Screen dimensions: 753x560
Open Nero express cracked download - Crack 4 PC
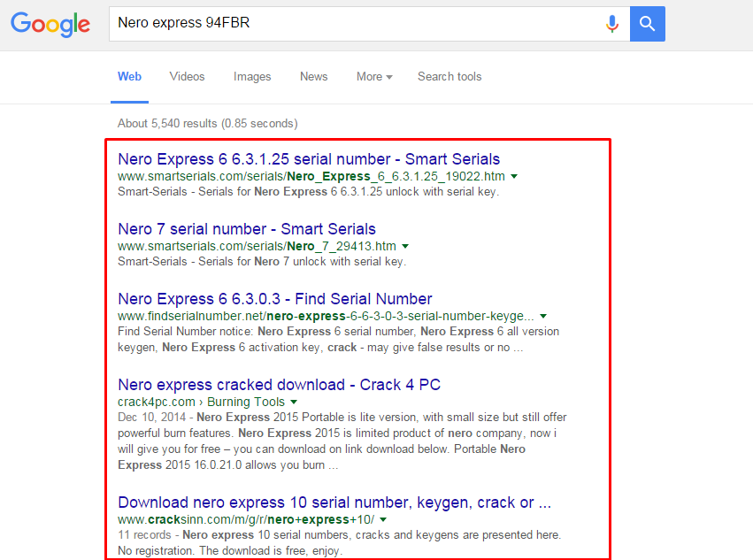point(279,385)
